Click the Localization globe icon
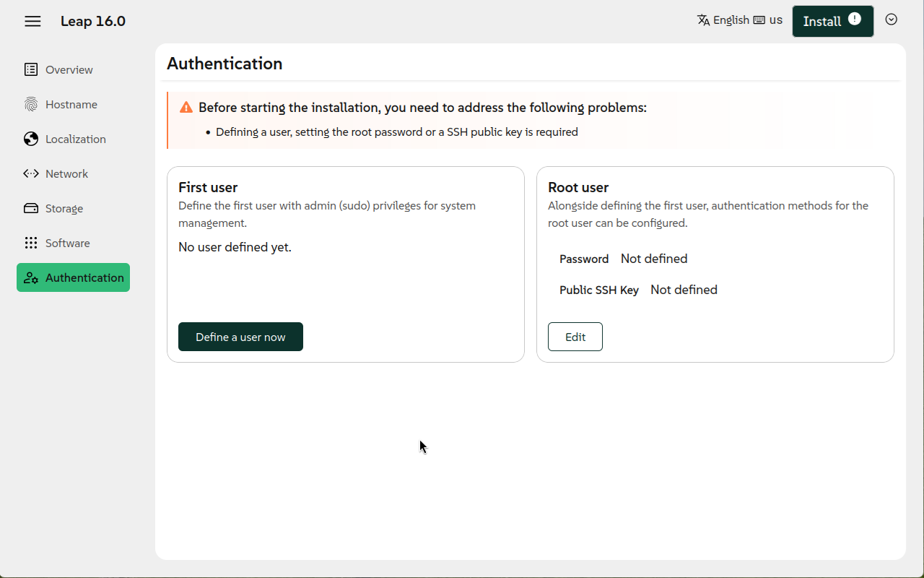Image resolution: width=924 pixels, height=578 pixels. click(x=31, y=139)
